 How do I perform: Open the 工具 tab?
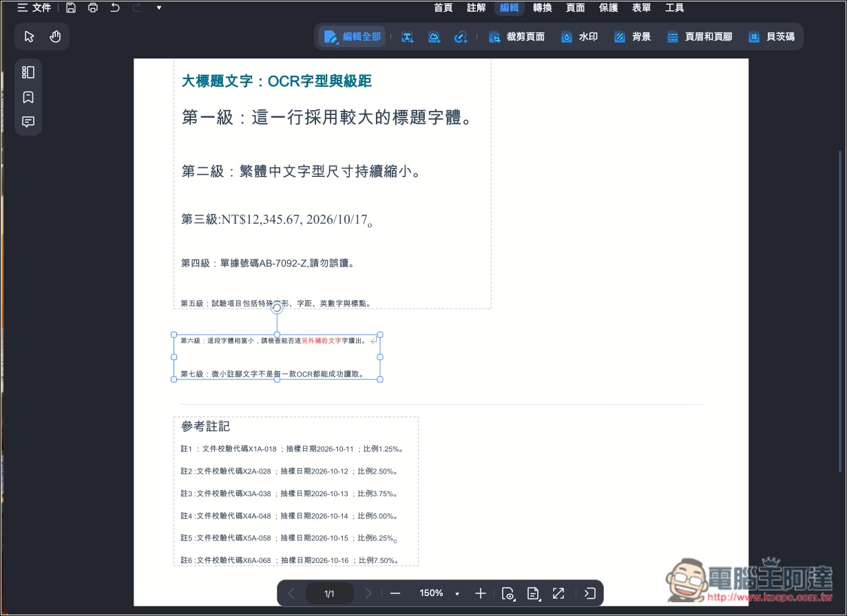[675, 8]
